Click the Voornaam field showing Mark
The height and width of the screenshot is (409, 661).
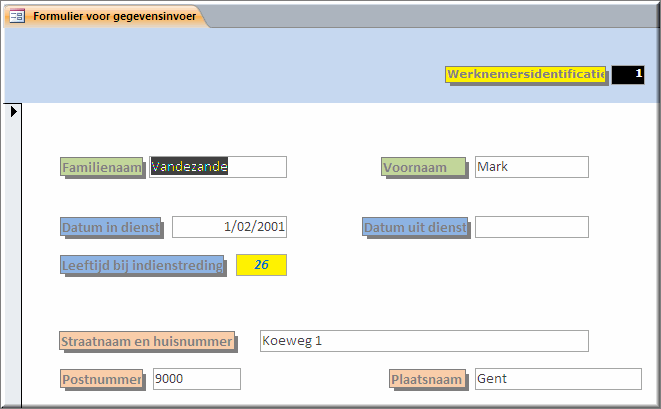tap(532, 167)
